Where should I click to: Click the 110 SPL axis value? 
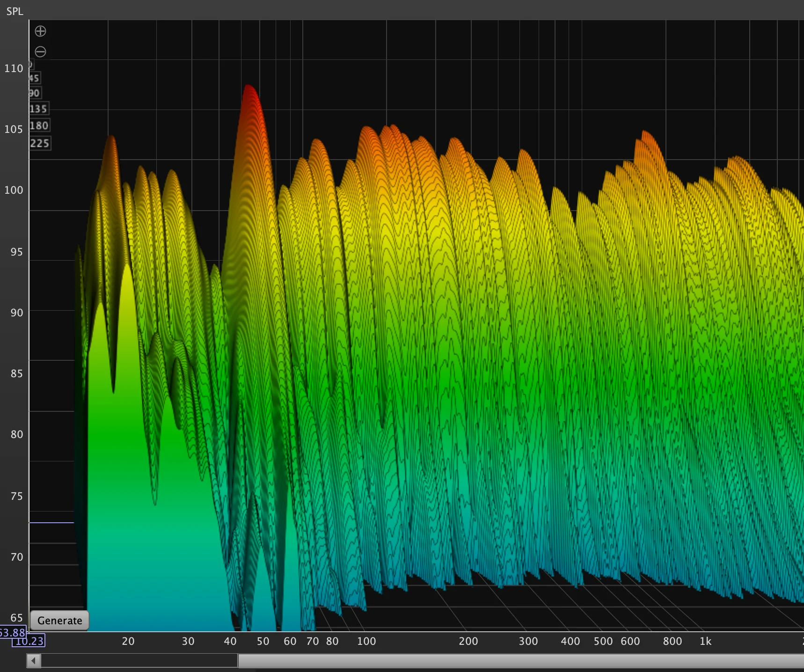pyautogui.click(x=14, y=68)
